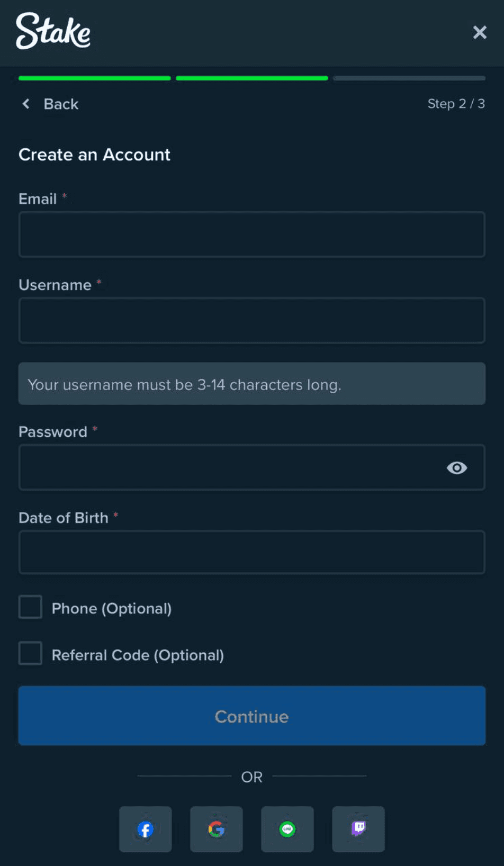Click the back chevron arrow
The height and width of the screenshot is (866, 504).
click(26, 104)
